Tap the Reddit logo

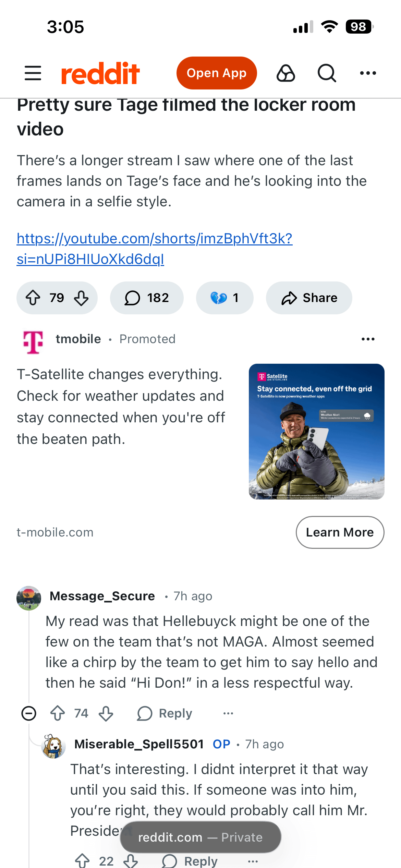click(x=100, y=73)
